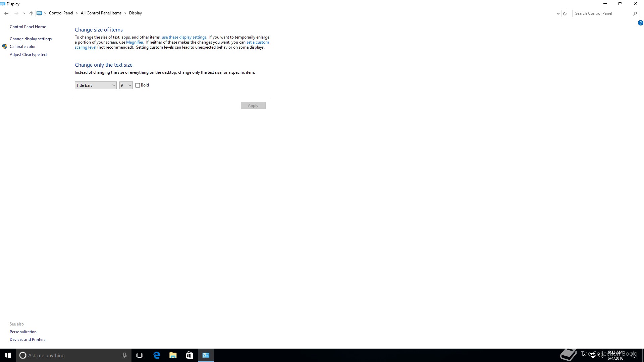Select All Control Panel Items breadcrumb

[101, 13]
